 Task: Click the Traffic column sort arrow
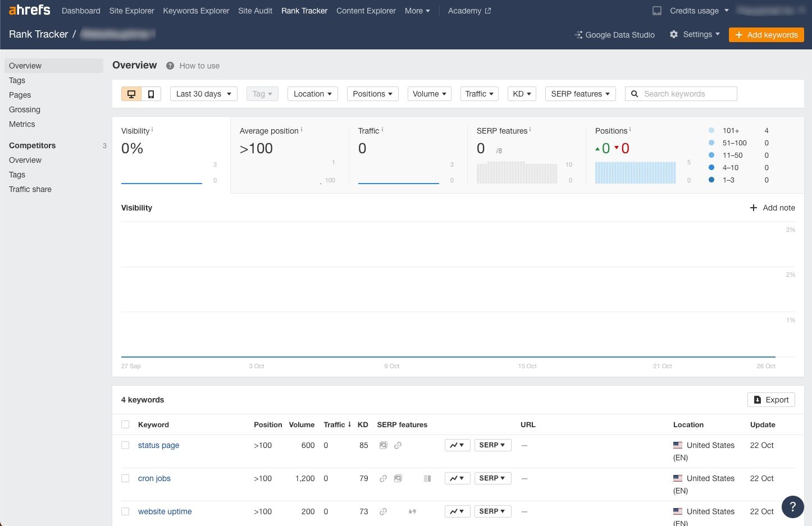(349, 424)
